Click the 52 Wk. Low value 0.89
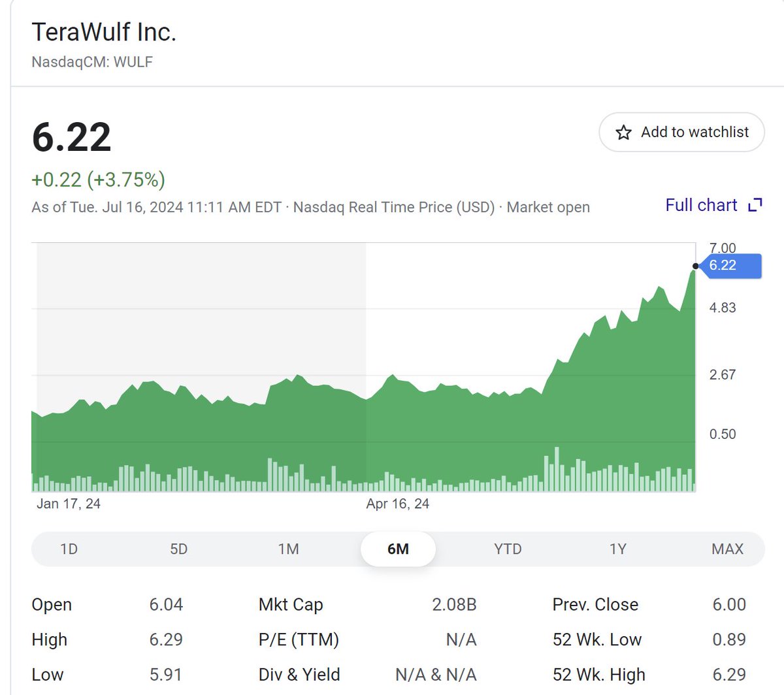This screenshot has height=695, width=784. tap(729, 639)
